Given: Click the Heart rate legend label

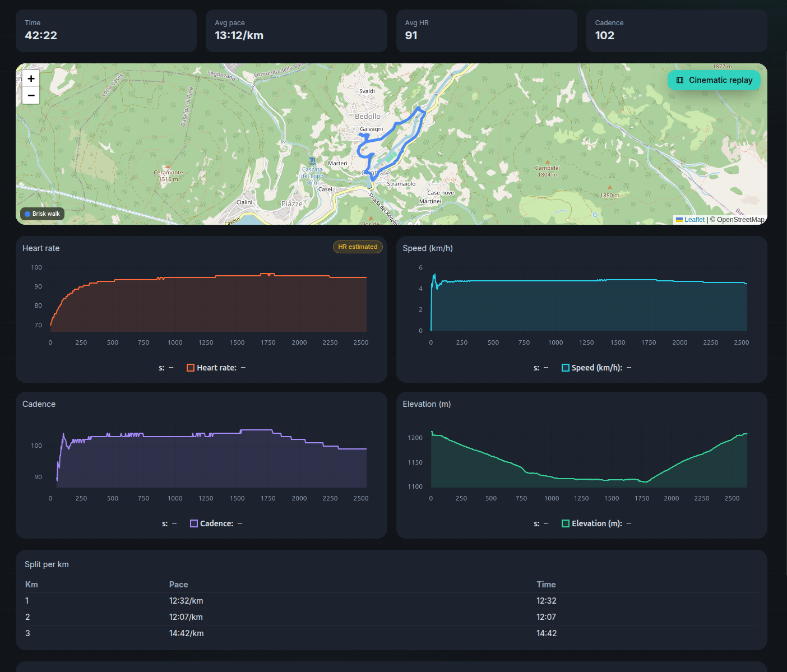Looking at the screenshot, I should [216, 368].
